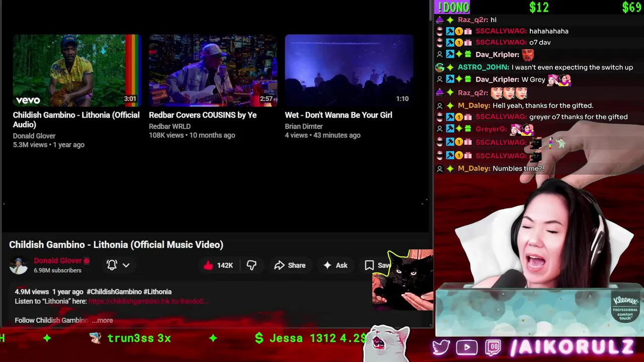Click the Ask button with sparkle icon
644x362 pixels.
[x=335, y=265]
